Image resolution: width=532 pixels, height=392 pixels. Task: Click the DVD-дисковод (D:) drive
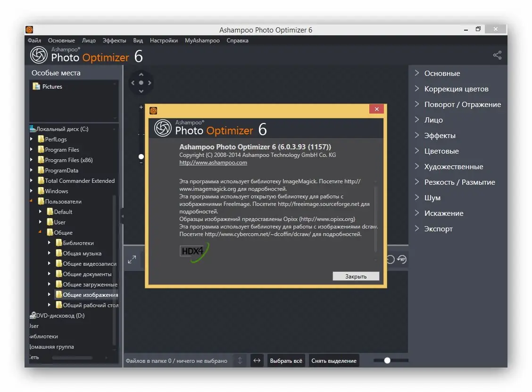pyautogui.click(x=57, y=315)
